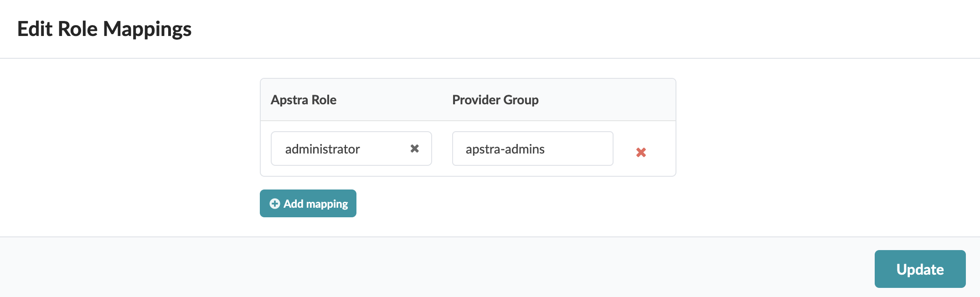Select the word administrator in role field

[322, 149]
